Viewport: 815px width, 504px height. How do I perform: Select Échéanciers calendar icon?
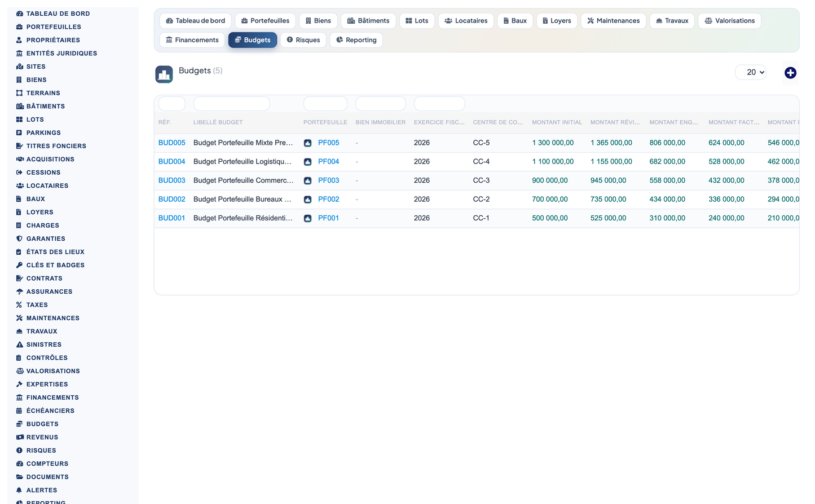pos(19,411)
